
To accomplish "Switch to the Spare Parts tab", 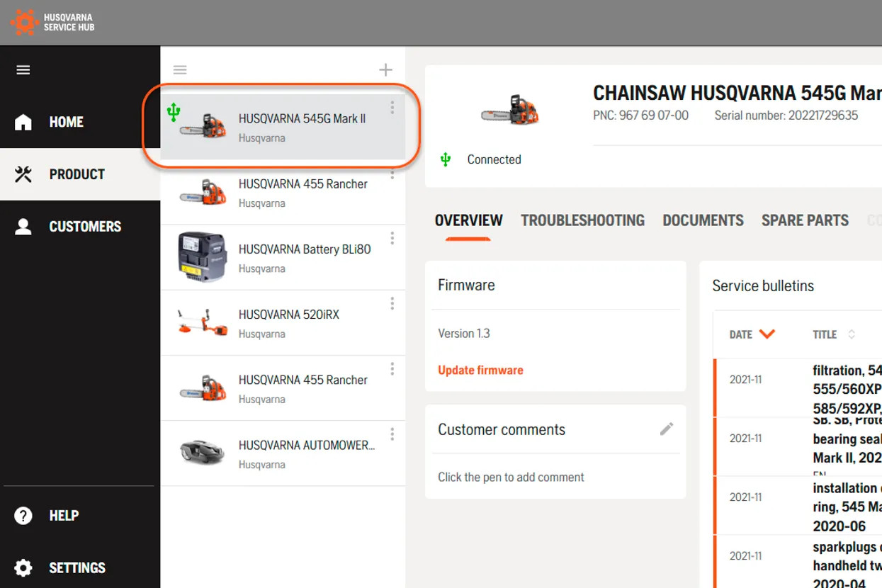I will pos(805,220).
